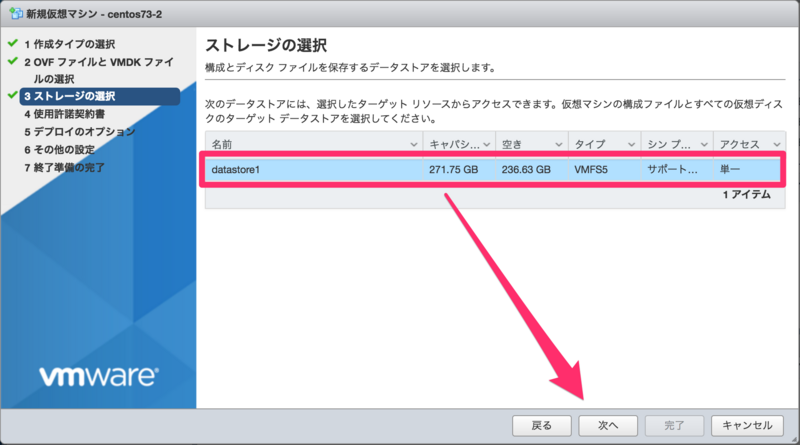Open step 4 使用許諾契約書
Viewport: 800px width, 445px height.
pyautogui.click(x=64, y=114)
